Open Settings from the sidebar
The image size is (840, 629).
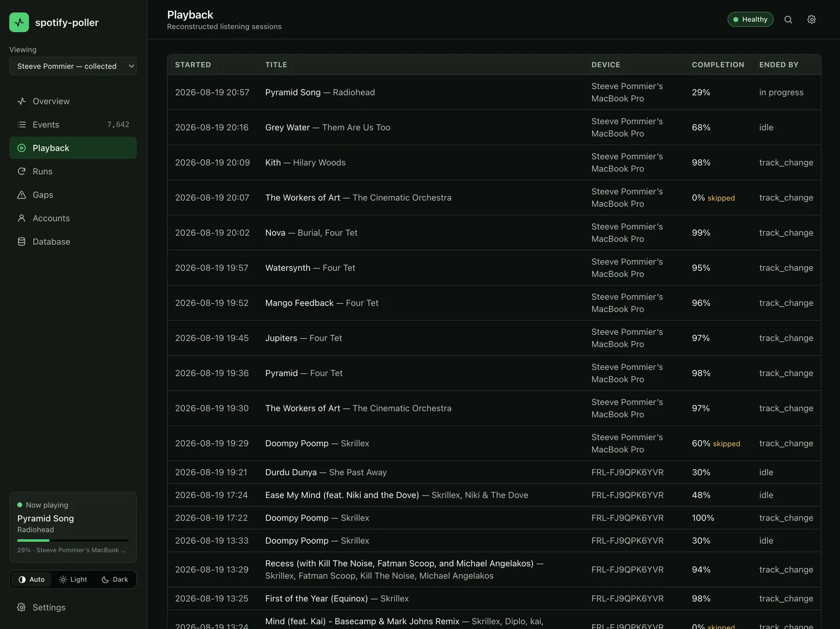[x=73, y=607]
